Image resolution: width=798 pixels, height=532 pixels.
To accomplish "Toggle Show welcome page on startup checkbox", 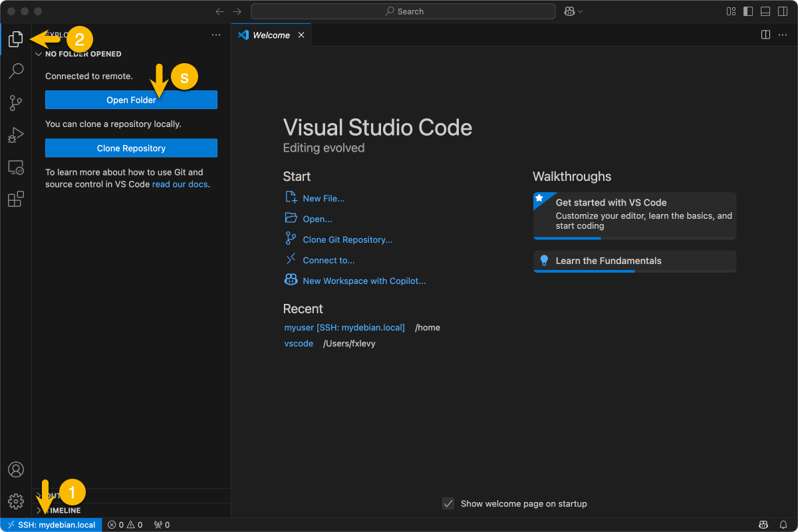I will [x=449, y=503].
